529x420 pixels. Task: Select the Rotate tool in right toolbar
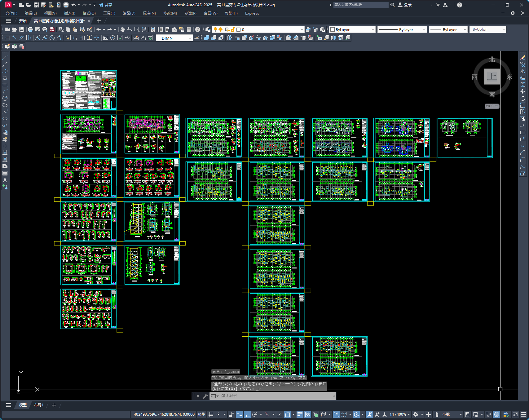(x=523, y=98)
